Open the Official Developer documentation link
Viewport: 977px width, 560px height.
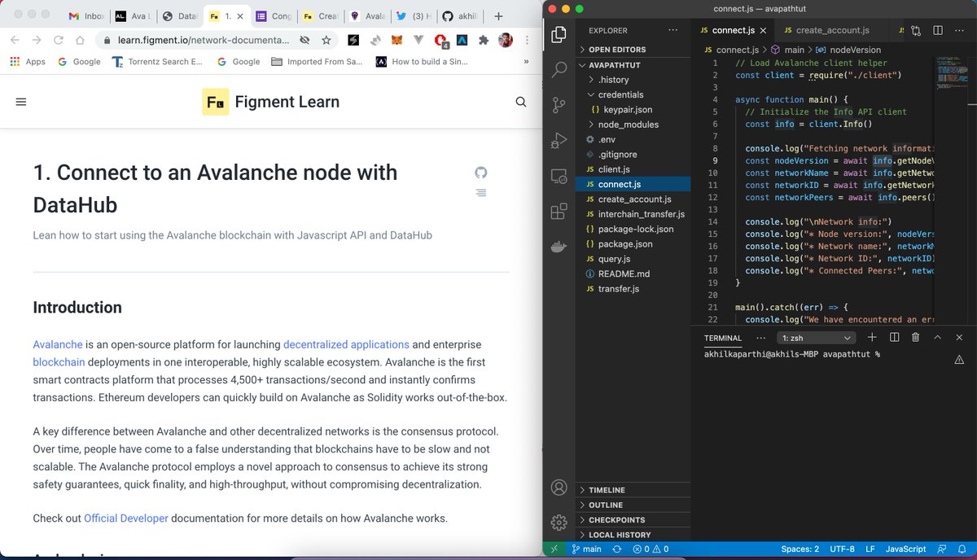[126, 518]
